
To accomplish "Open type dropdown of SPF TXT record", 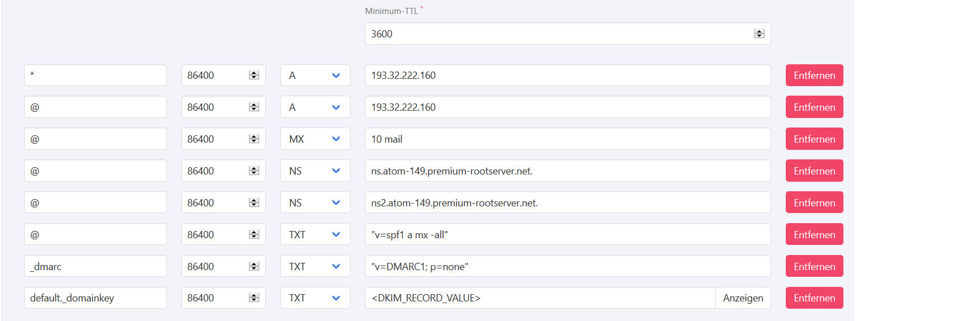I will (315, 235).
